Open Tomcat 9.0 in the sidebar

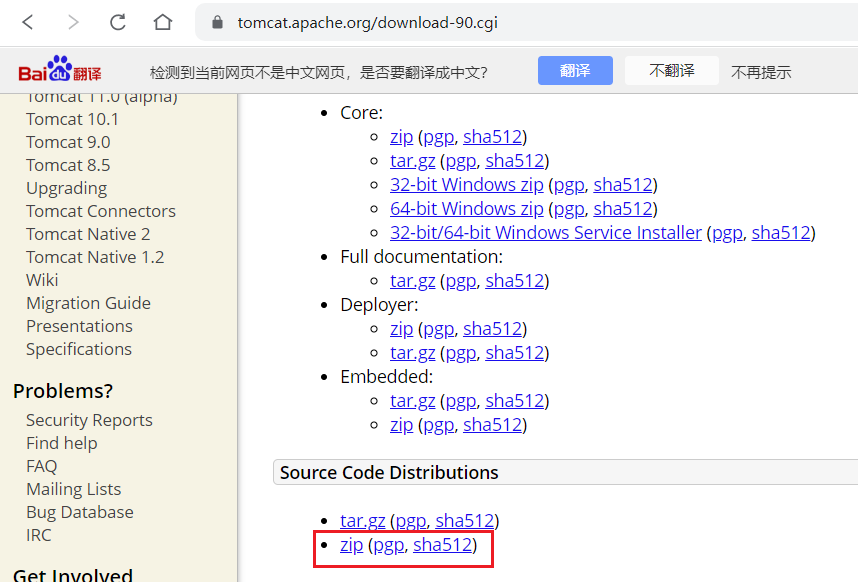[x=68, y=142]
